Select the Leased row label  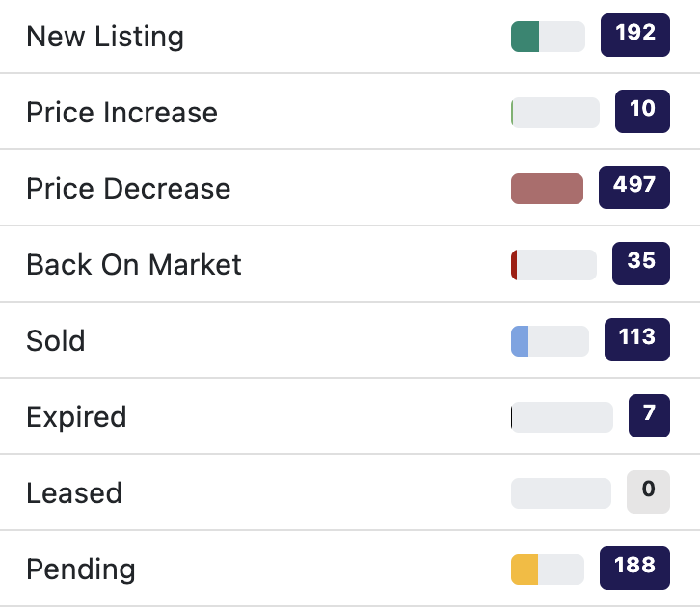tap(74, 493)
